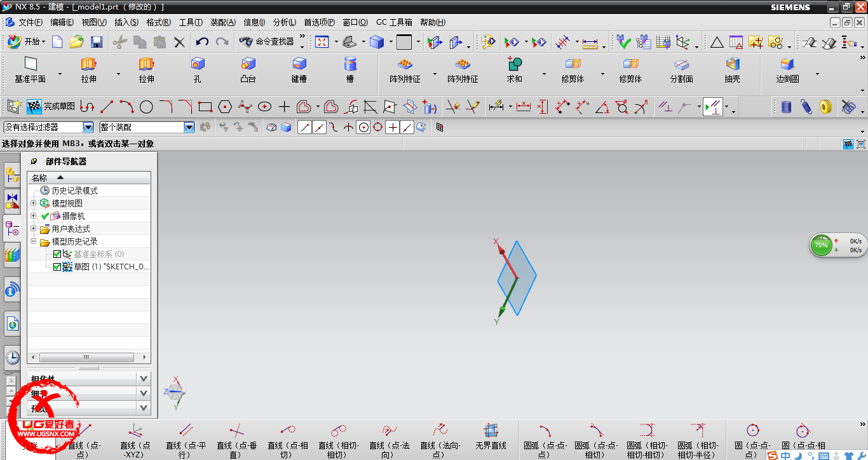The image size is (868, 460).
Task: Select the Profile curve sketch tool
Action: tap(88, 107)
